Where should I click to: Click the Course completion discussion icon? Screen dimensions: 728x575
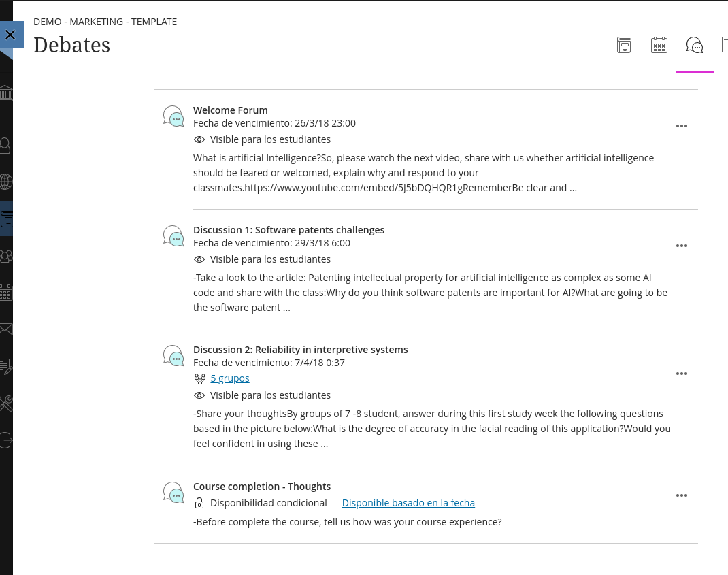click(173, 493)
